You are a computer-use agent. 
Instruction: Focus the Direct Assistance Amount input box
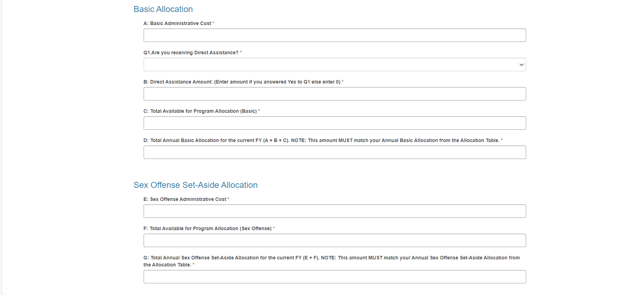pos(335,94)
